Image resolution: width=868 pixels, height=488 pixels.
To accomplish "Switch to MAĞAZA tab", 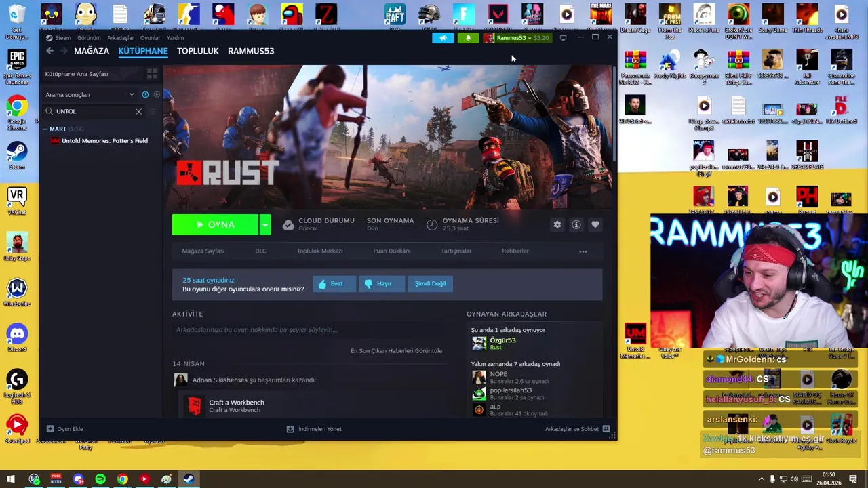I will pyautogui.click(x=92, y=51).
